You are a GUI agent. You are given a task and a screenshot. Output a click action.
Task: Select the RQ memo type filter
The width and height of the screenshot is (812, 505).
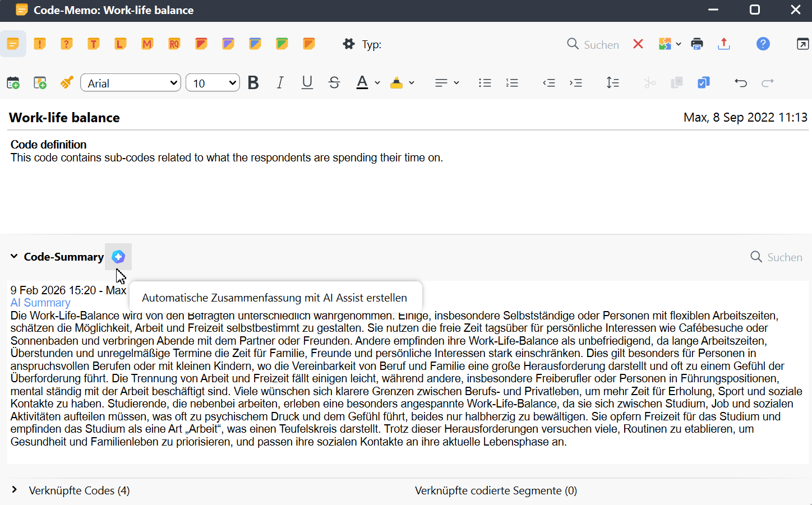tap(174, 44)
